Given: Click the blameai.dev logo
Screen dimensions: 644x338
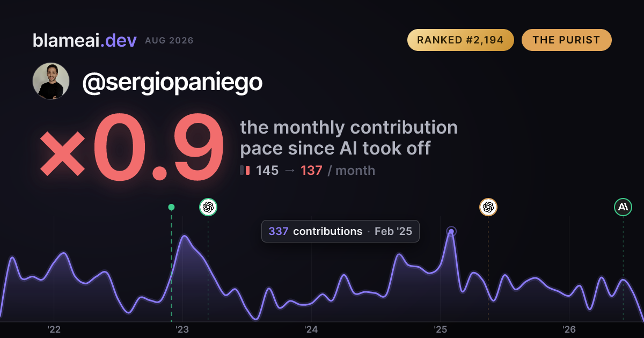Looking at the screenshot, I should (x=84, y=40).
